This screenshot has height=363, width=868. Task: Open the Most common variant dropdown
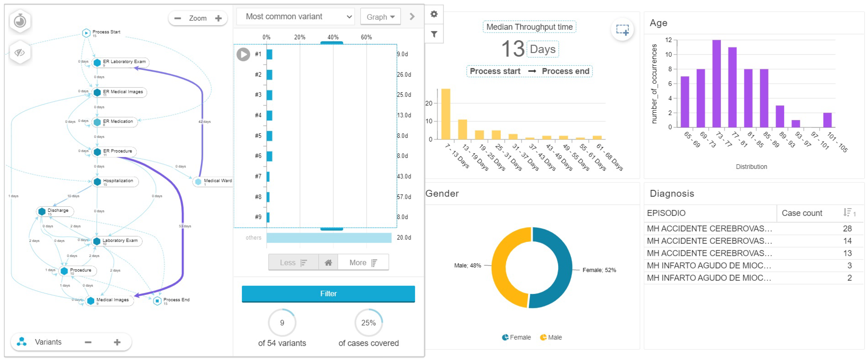click(295, 17)
